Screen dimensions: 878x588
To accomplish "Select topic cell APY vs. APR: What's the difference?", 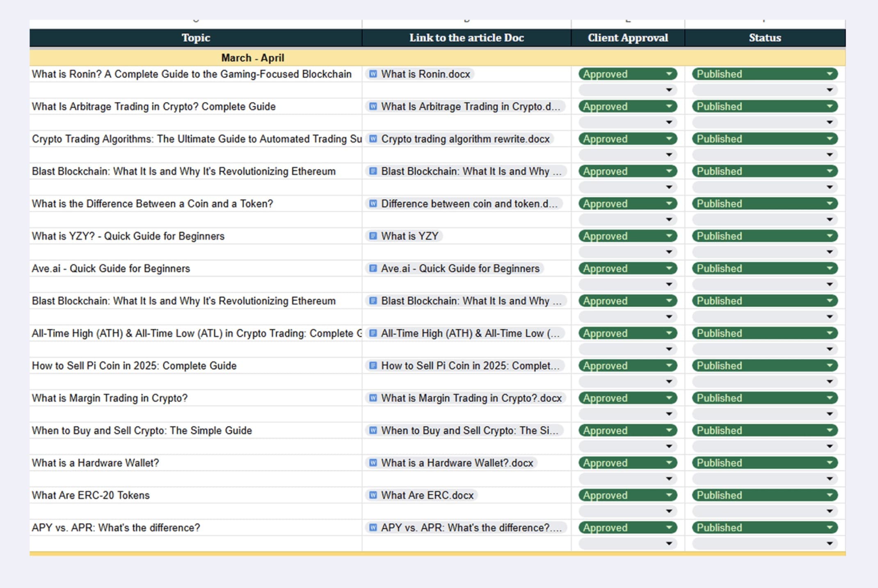I will click(196, 528).
